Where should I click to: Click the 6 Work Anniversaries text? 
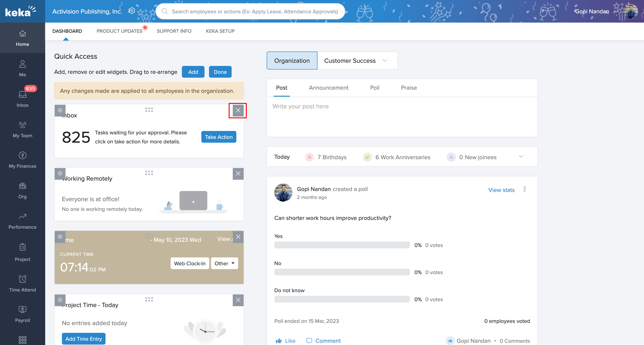pos(403,157)
